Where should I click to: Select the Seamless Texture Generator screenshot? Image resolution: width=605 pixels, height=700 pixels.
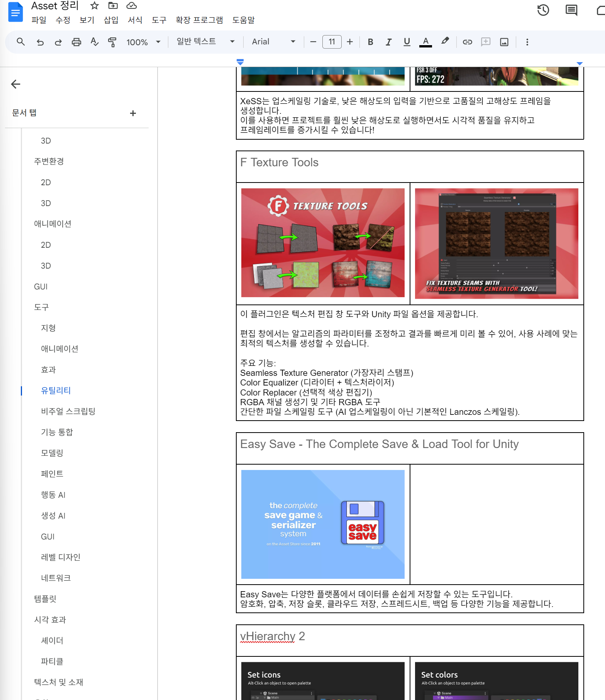497,243
